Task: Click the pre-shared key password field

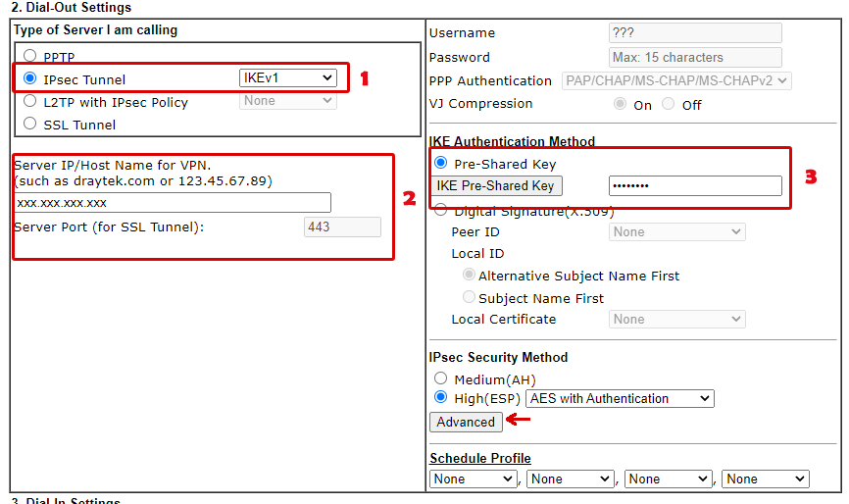Action: [694, 186]
